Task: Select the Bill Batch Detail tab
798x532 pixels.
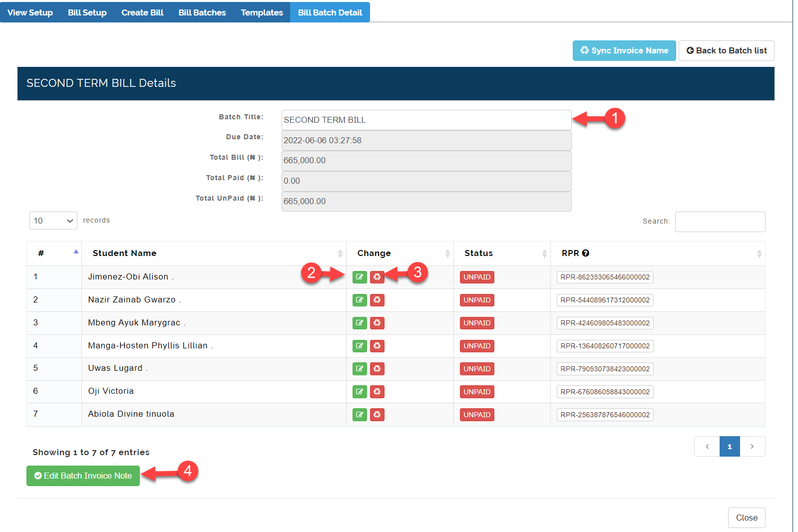Action: point(330,12)
